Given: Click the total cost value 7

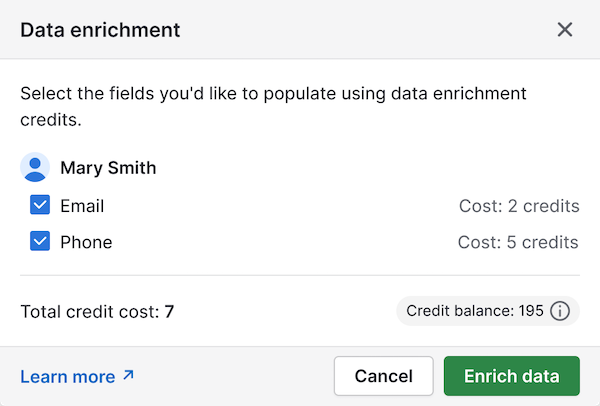Looking at the screenshot, I should point(170,311).
